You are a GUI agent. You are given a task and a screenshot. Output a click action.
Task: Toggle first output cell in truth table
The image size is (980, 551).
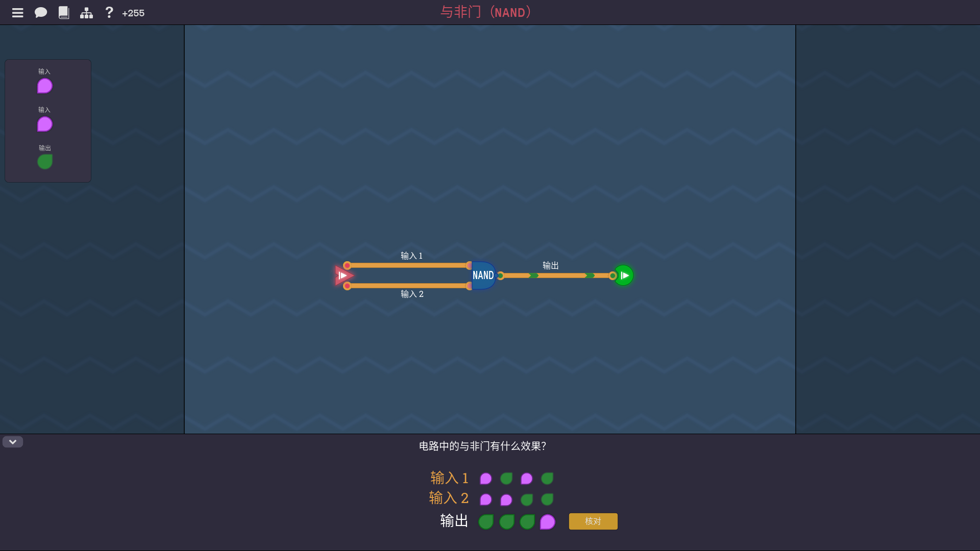pos(486,521)
